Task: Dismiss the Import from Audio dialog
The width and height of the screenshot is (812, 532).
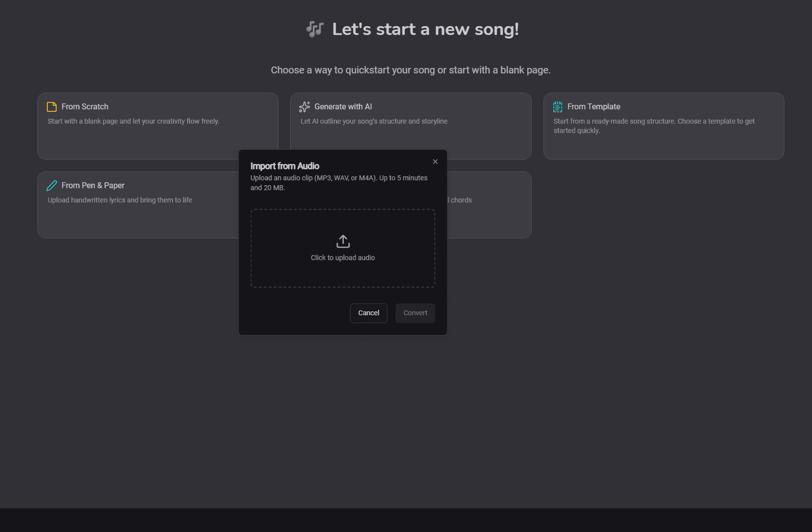Action: [x=435, y=161]
